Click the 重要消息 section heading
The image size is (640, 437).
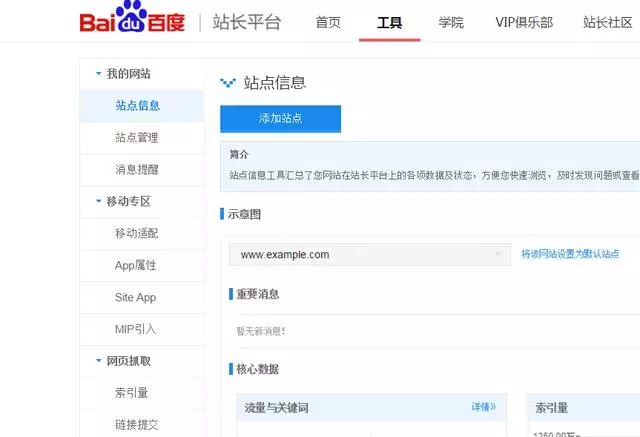click(258, 294)
